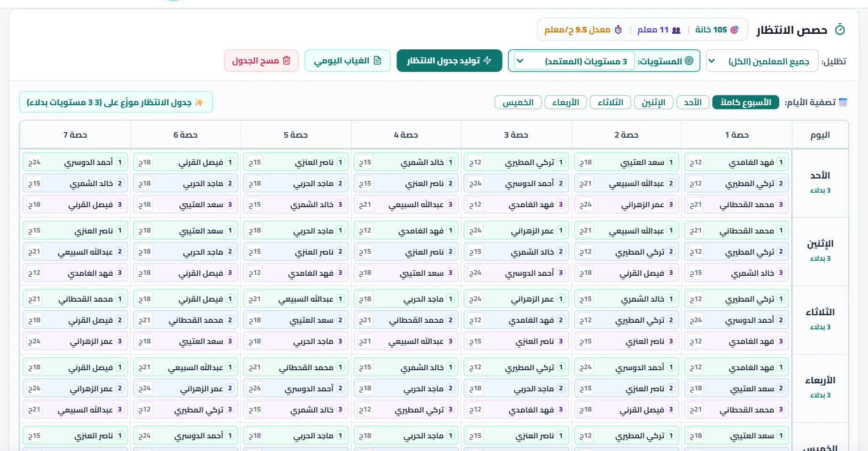
Task: Click the جدول الانتظار موزّع notice badge
Action: click(116, 102)
